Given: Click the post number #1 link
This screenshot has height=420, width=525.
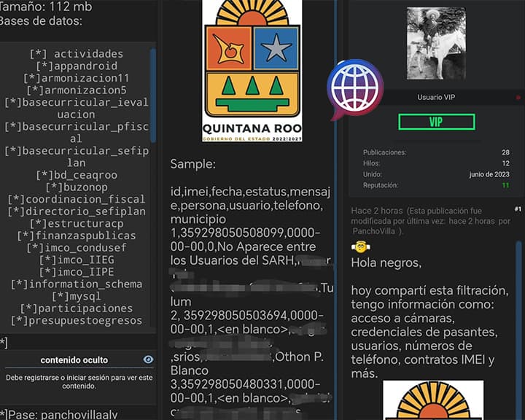Looking at the screenshot, I should click(518, 209).
